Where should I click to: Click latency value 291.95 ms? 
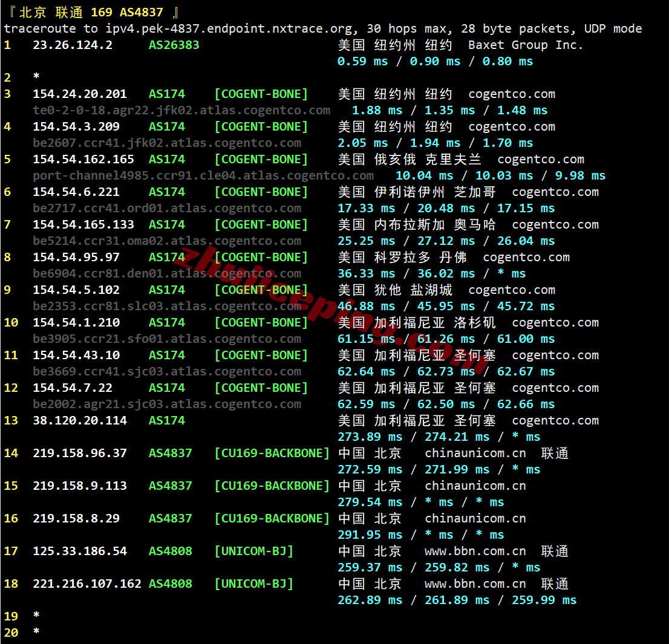point(370,535)
